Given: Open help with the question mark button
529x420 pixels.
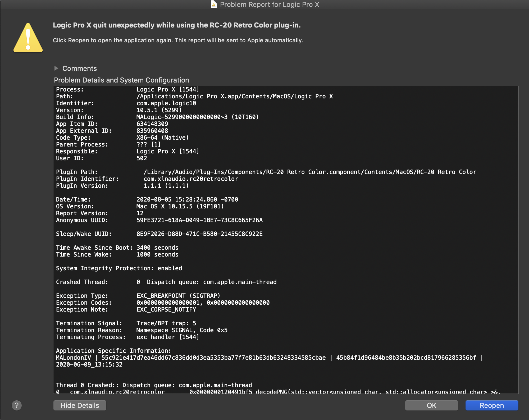Looking at the screenshot, I should 17,405.
